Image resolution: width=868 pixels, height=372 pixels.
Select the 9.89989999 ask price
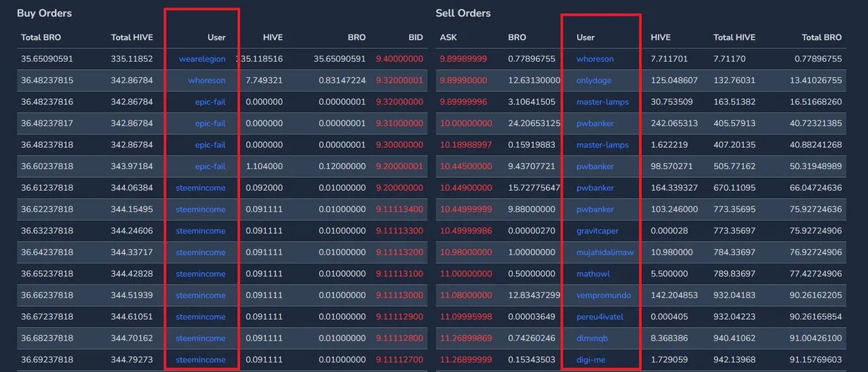[x=463, y=59]
